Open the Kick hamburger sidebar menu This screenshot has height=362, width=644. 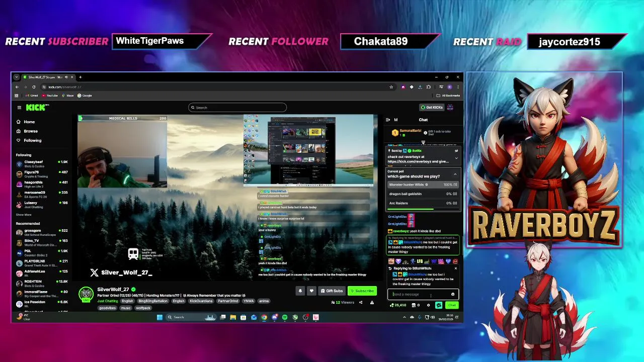click(19, 107)
